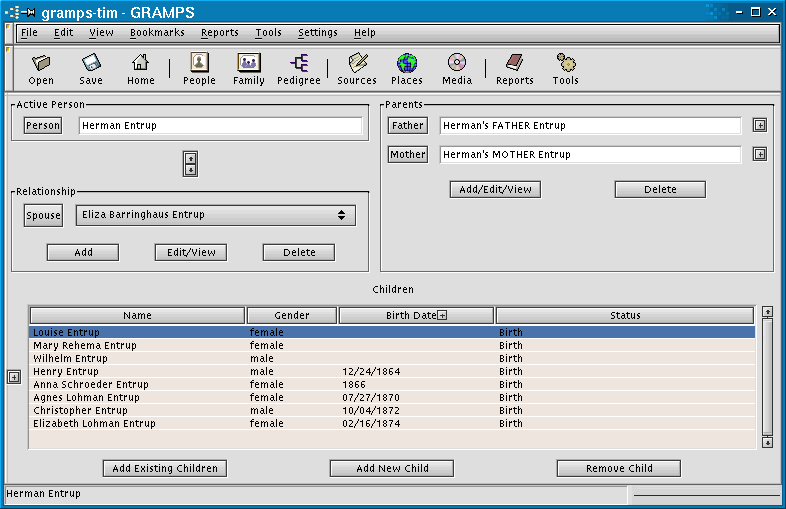The image size is (786, 509).
Task: Click the Mother button
Action: pos(408,154)
